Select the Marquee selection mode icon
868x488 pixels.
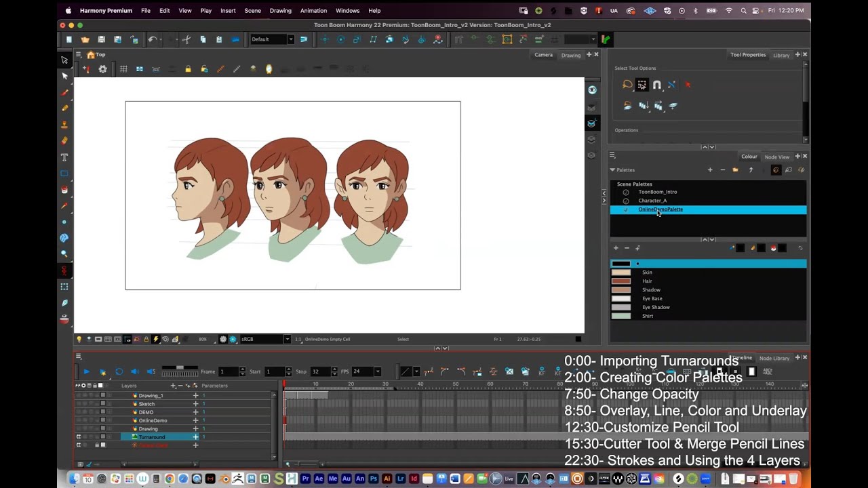642,85
